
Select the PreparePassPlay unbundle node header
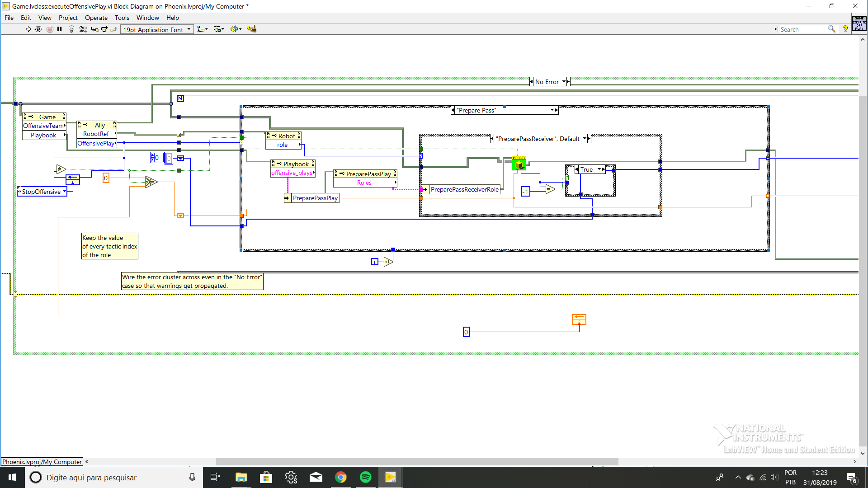[365, 174]
